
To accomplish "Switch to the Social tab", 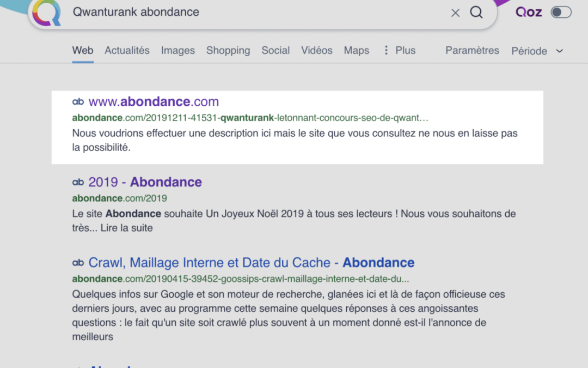I will point(275,50).
